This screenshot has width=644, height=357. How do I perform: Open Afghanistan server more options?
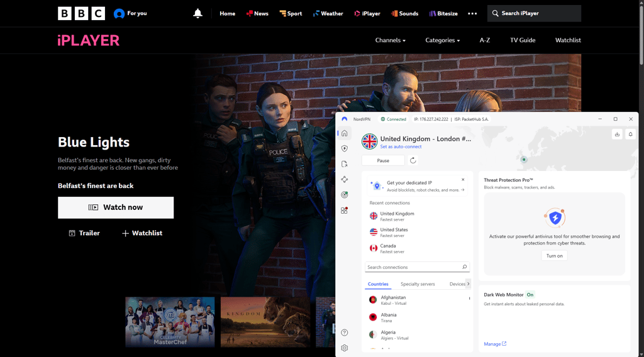click(x=469, y=299)
